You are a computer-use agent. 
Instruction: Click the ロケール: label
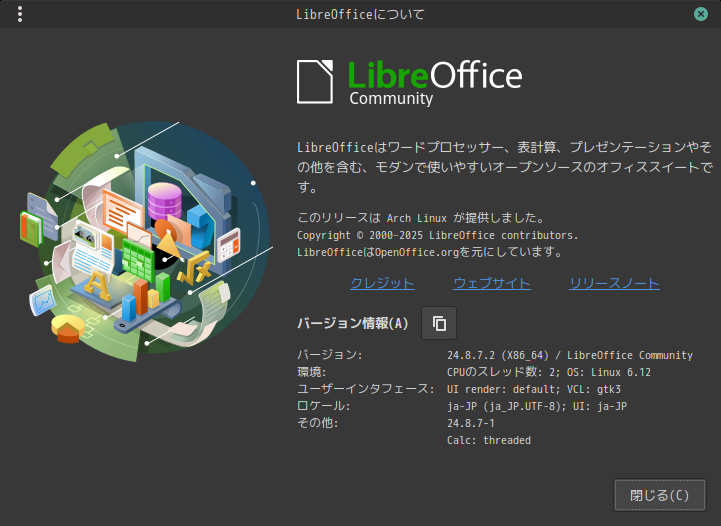pos(324,406)
